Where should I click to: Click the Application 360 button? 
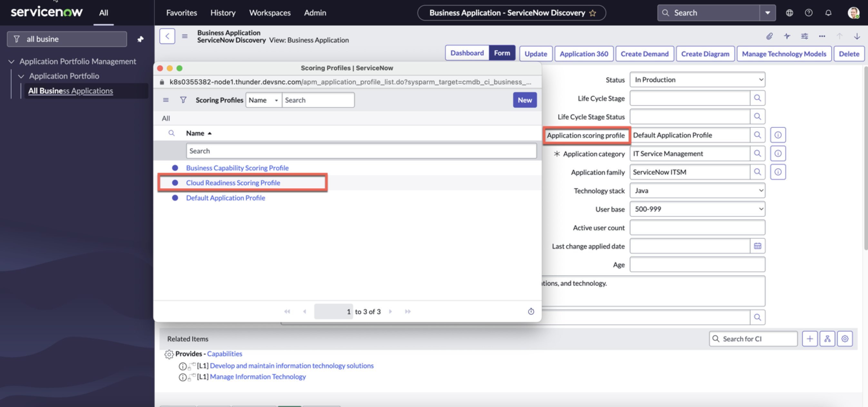(584, 54)
